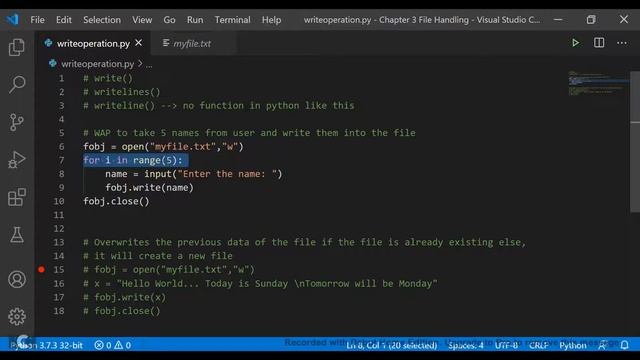Screen dimensions: 640x360
Task: Open the More Actions ellipsis menu
Action: click(x=622, y=43)
